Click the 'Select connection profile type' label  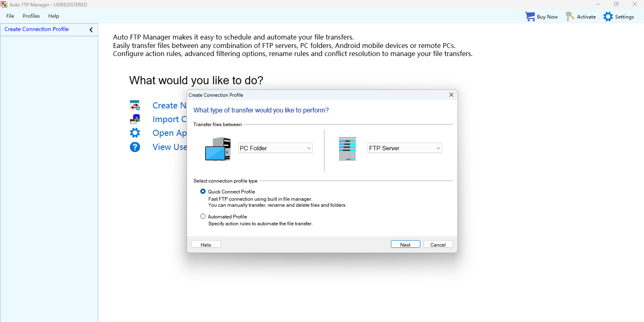225,181
